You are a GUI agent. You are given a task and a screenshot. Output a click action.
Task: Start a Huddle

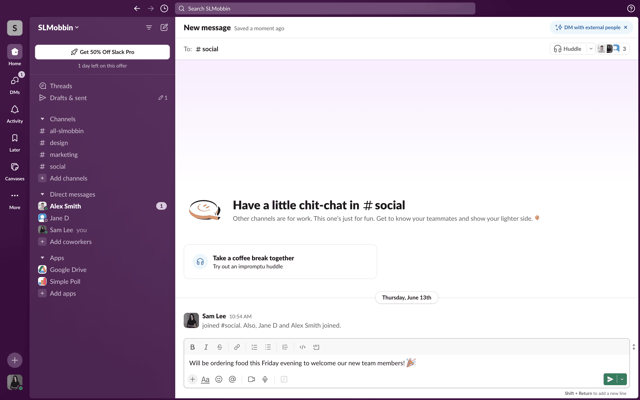click(x=568, y=49)
